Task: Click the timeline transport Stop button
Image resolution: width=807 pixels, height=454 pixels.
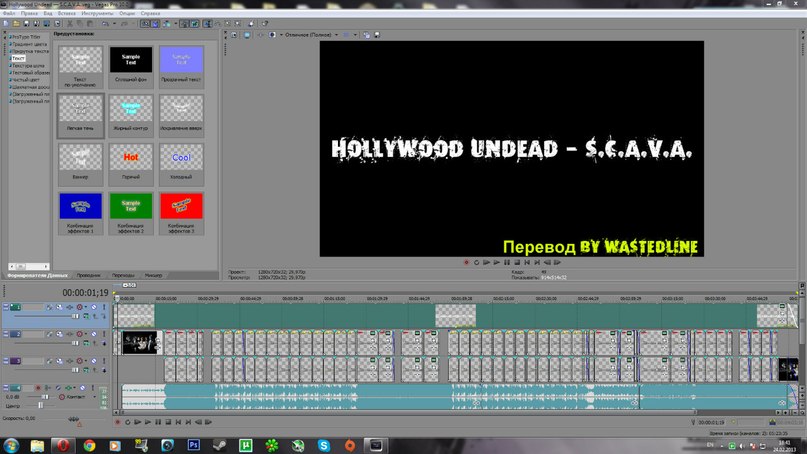Action: pyautogui.click(x=168, y=422)
